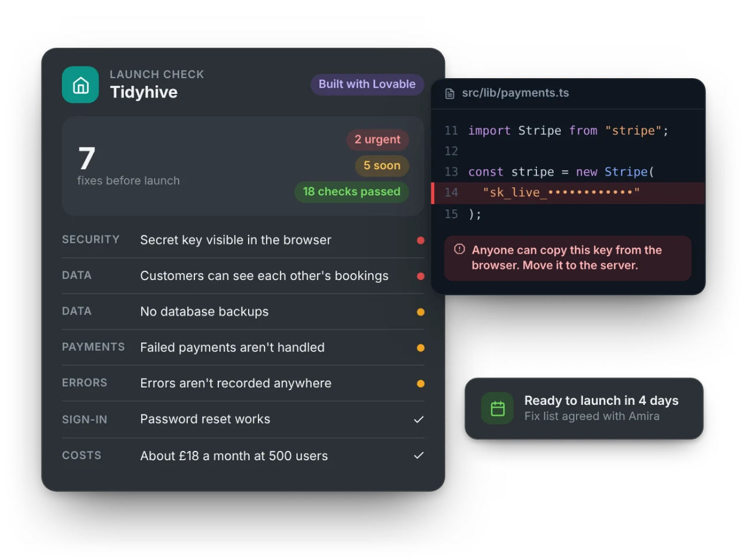This screenshot has height=560, width=747.
Task: Click the Built with Lovable badge
Action: [x=367, y=84]
